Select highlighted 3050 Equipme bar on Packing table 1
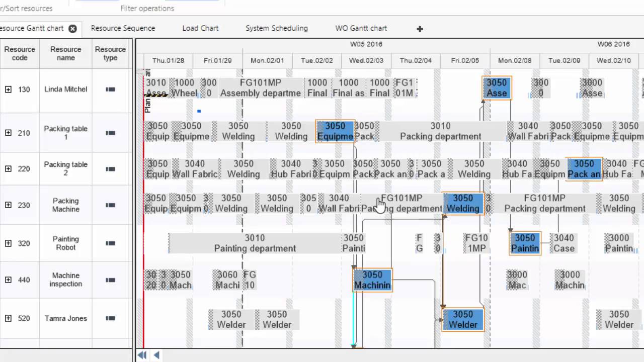The image size is (644, 362). pyautogui.click(x=335, y=131)
